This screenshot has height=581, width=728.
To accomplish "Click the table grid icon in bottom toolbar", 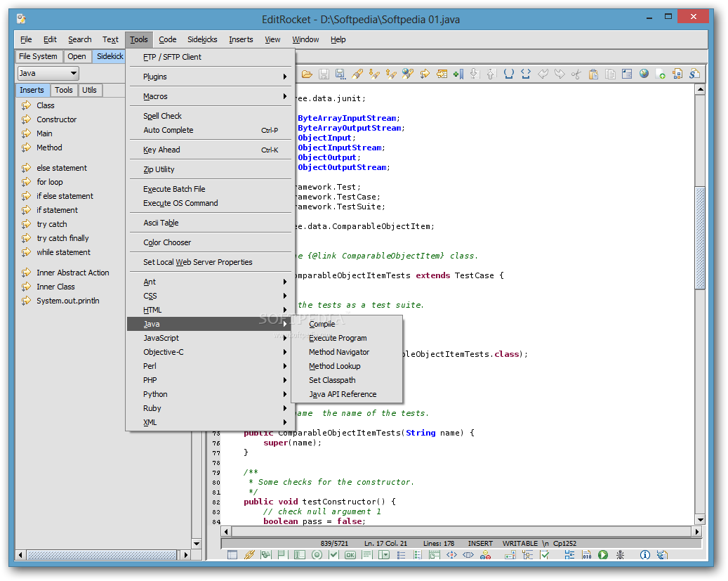I will click(232, 554).
